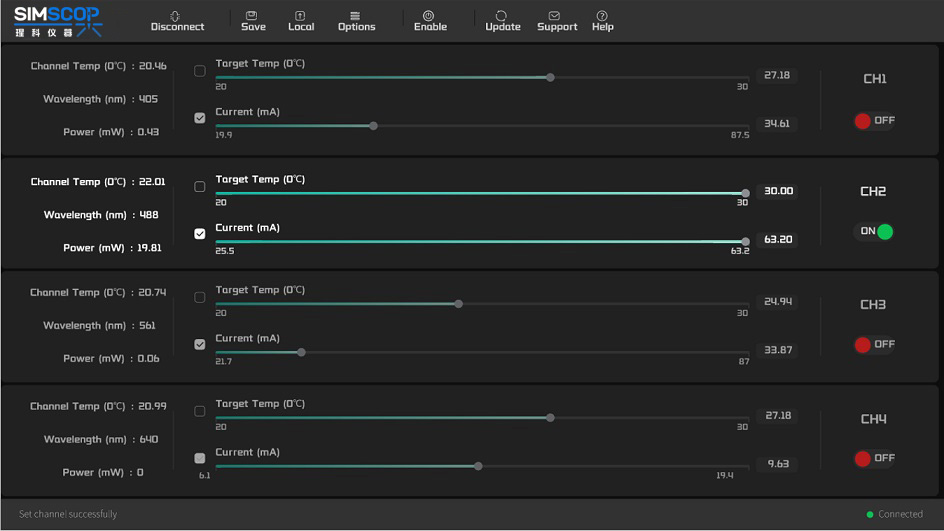Switch on the CH4 channel toggle

[x=874, y=459]
